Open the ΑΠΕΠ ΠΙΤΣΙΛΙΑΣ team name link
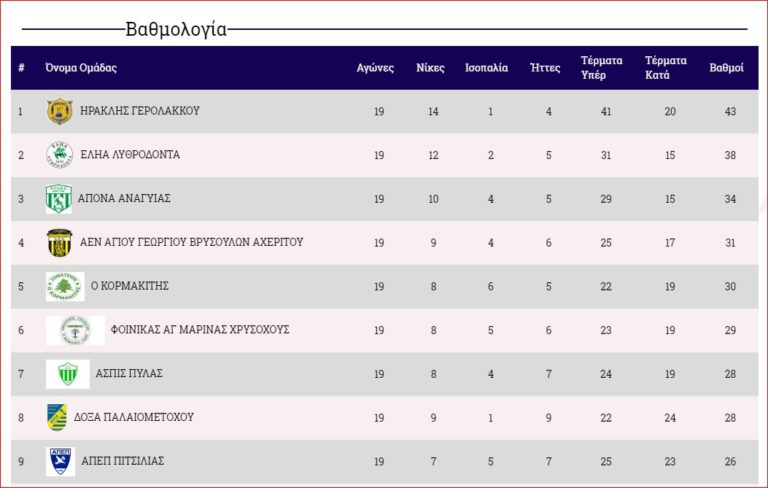 pos(121,461)
